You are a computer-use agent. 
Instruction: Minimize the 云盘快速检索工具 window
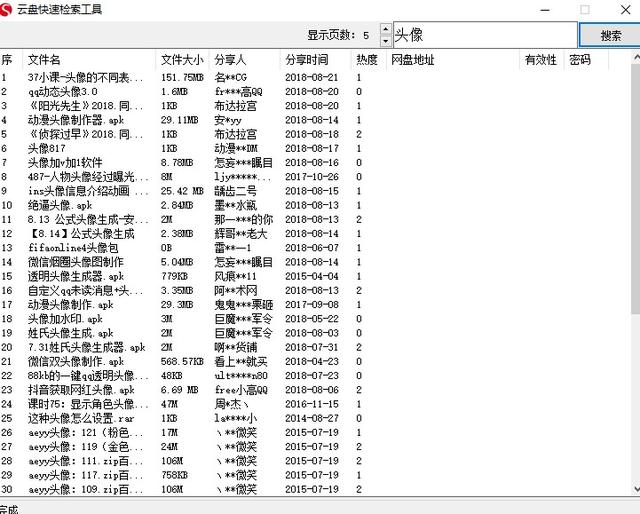click(x=545, y=10)
